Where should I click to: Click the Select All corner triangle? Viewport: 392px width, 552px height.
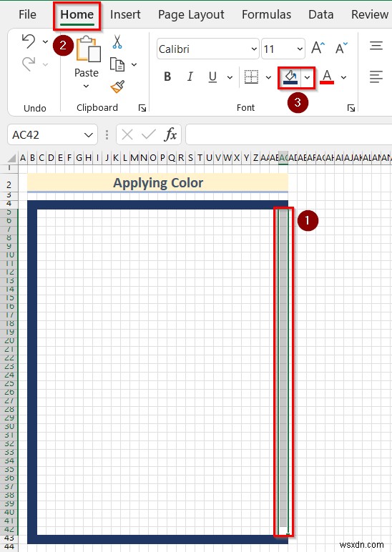(11, 158)
